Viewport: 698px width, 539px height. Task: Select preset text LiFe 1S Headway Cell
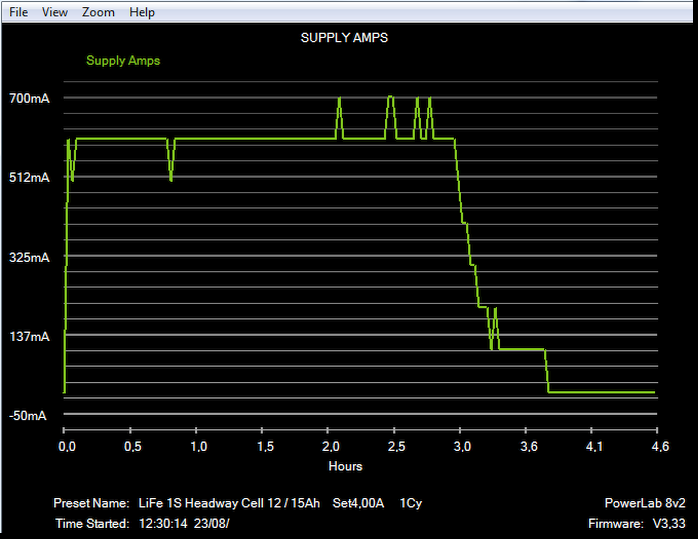[x=201, y=503]
